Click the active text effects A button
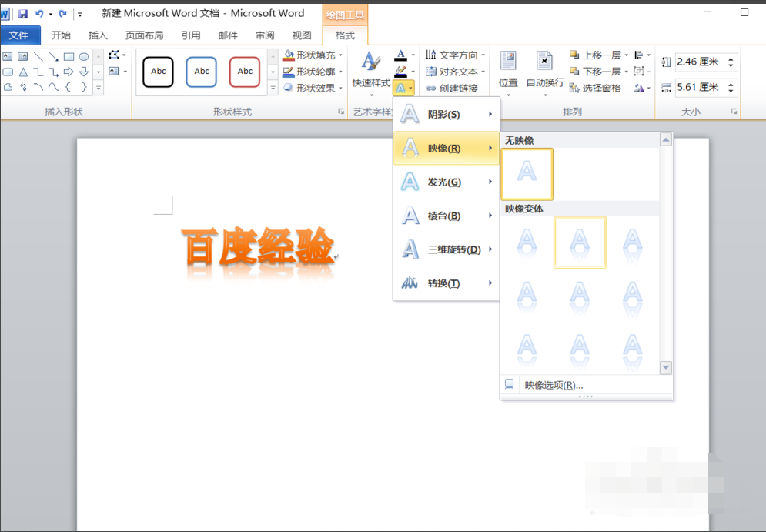The height and width of the screenshot is (532, 766). 404,89
